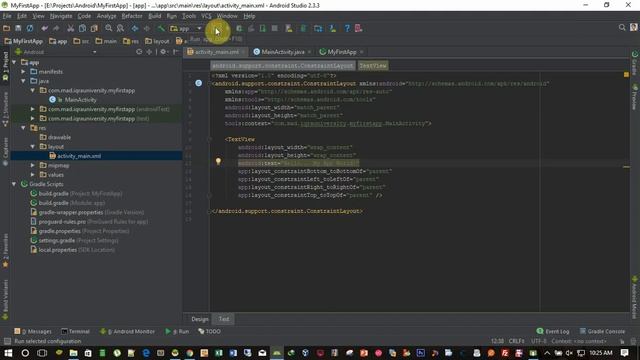Open the Refactor menu
The width and height of the screenshot is (640, 360).
click(x=132, y=16)
